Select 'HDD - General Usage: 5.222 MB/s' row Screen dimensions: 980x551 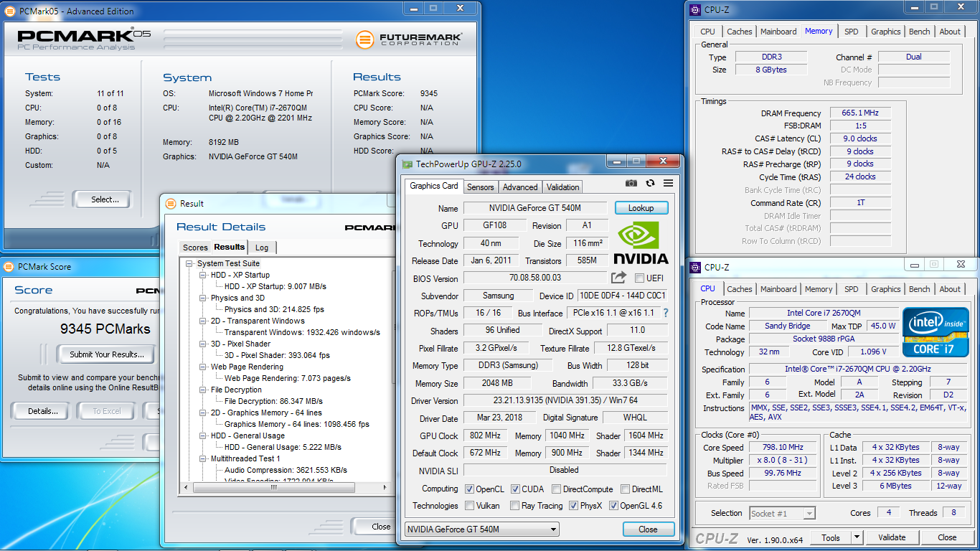coord(283,448)
